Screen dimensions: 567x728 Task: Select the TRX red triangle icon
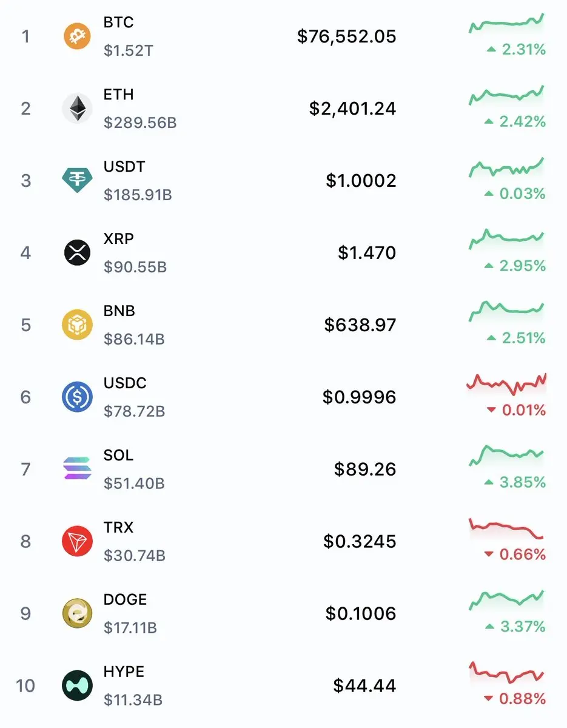(x=77, y=541)
